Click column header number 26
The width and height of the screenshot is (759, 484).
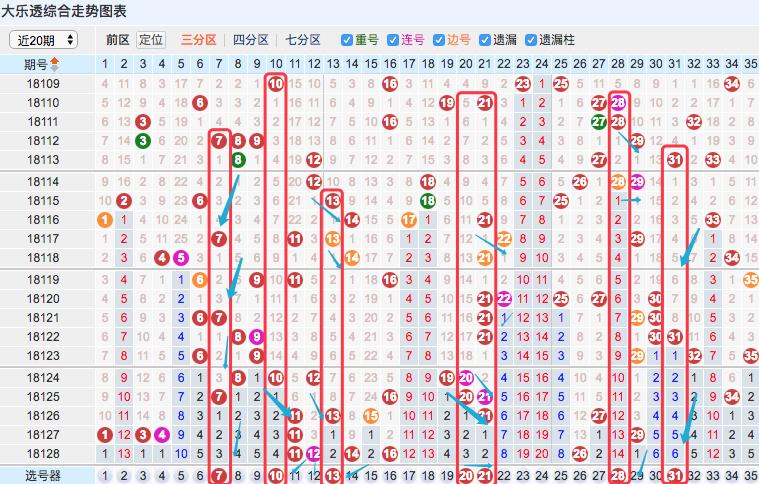(580, 64)
